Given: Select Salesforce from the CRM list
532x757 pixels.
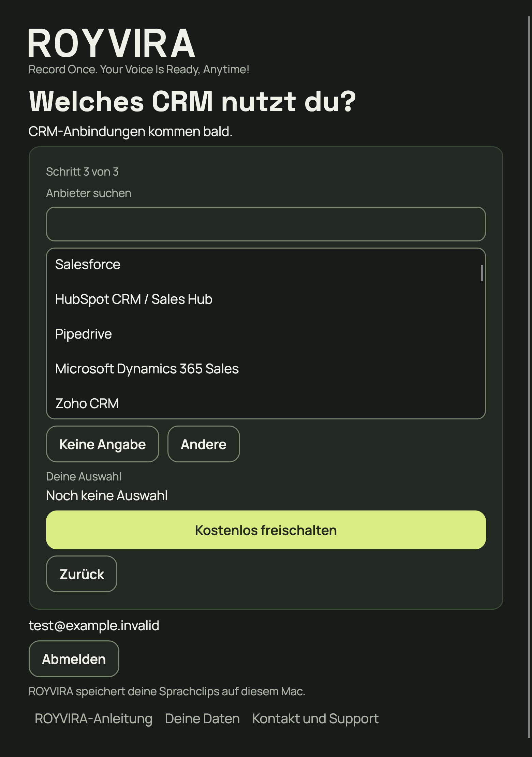Looking at the screenshot, I should (266, 265).
